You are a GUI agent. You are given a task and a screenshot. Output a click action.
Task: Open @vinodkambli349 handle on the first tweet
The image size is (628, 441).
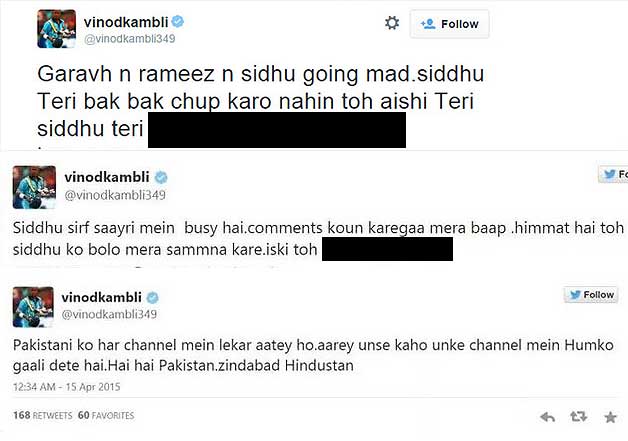pyautogui.click(x=129, y=39)
